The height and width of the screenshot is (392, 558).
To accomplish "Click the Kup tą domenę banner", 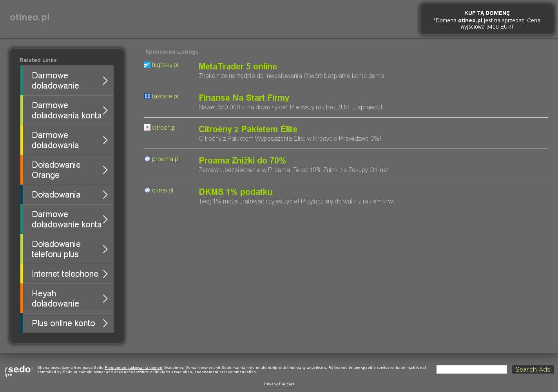I will point(487,20).
